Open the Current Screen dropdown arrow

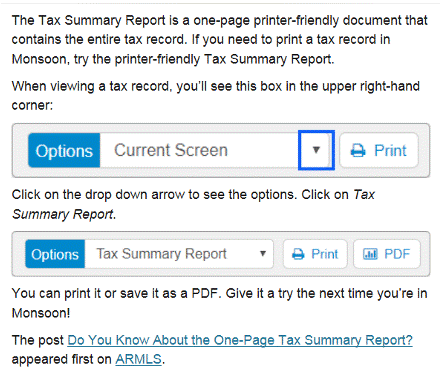[316, 150]
